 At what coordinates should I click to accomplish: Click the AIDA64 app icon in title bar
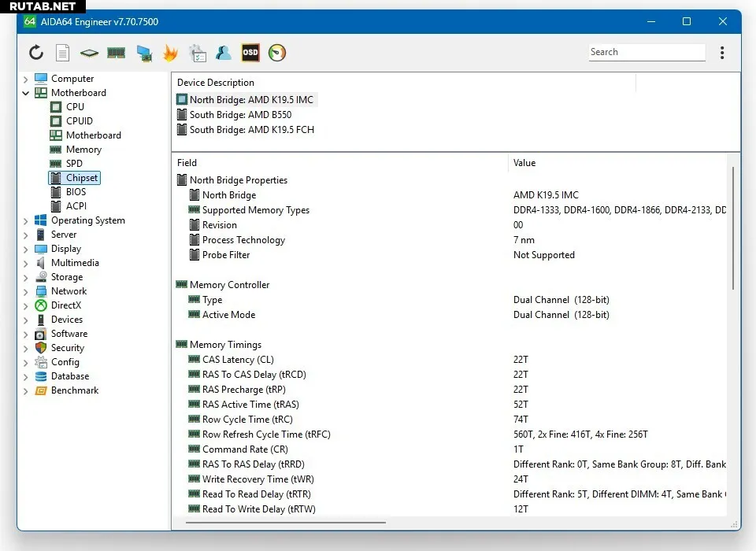pyautogui.click(x=29, y=22)
